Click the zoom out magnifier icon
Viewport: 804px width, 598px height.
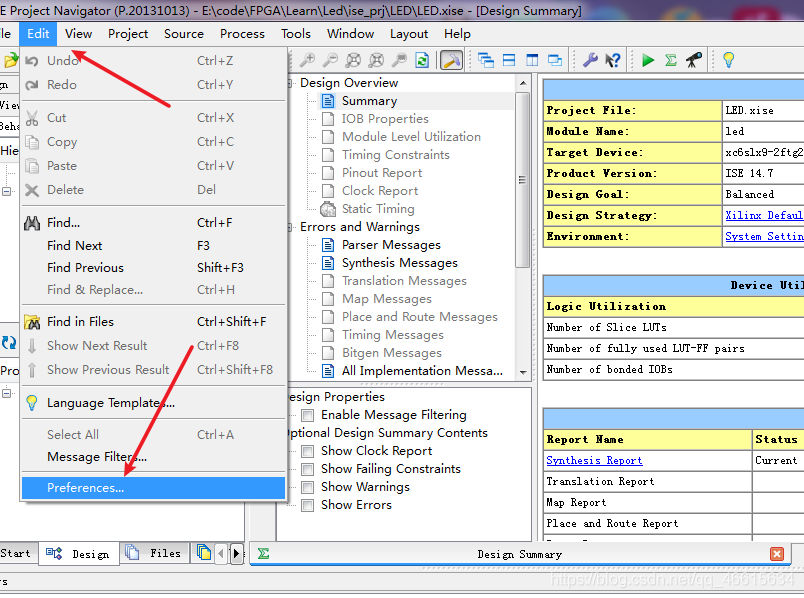point(330,60)
